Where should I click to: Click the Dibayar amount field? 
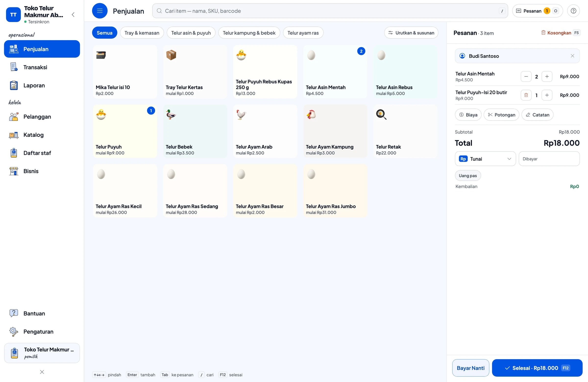click(x=549, y=159)
